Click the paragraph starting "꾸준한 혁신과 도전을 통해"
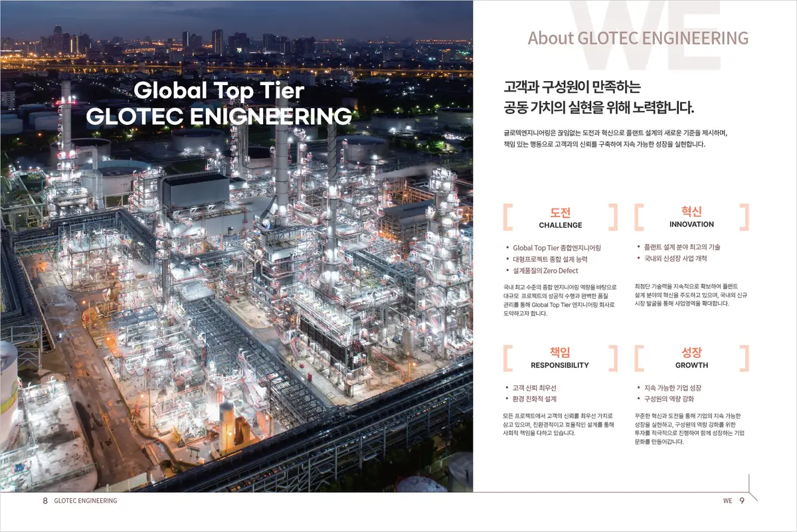The height and width of the screenshot is (532, 797). pos(689,429)
